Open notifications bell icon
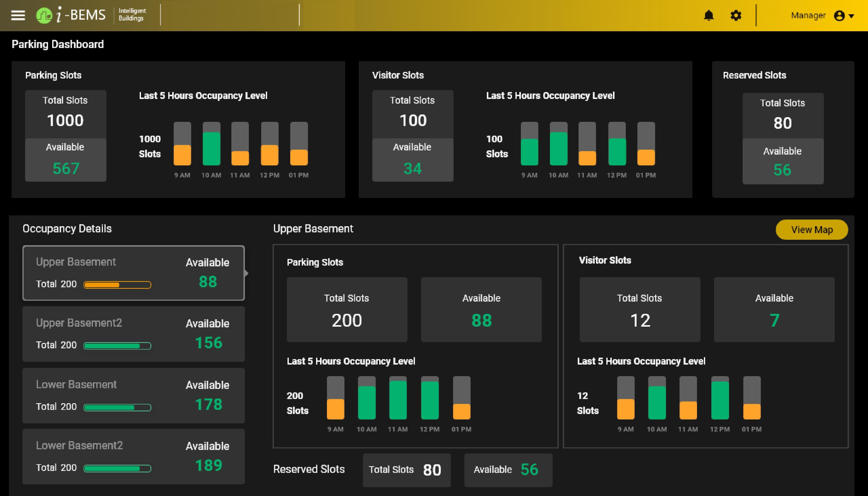 click(x=709, y=15)
